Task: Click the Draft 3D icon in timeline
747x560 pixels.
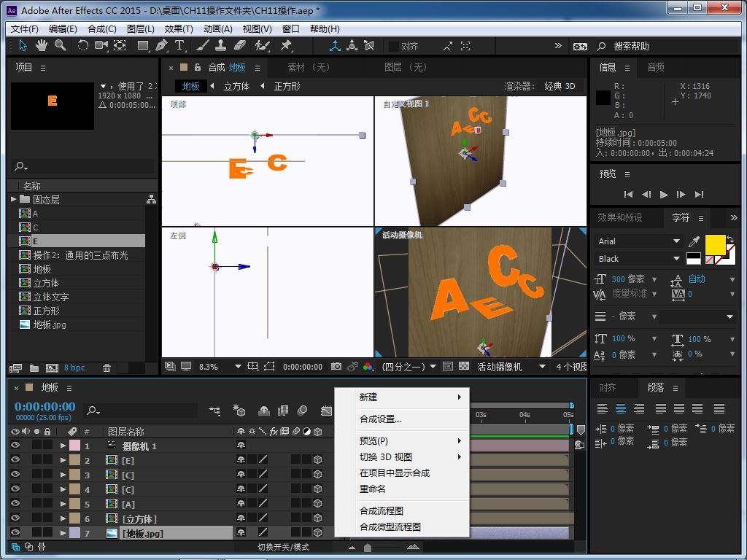Action: pyautogui.click(x=239, y=411)
